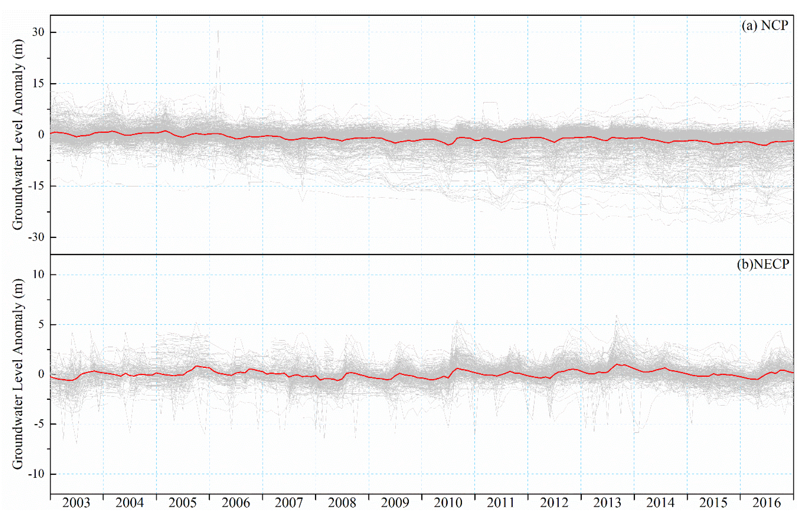This screenshot has width=812, height=518.
Task: Click the 2004 year label on x-axis
Action: [x=129, y=503]
